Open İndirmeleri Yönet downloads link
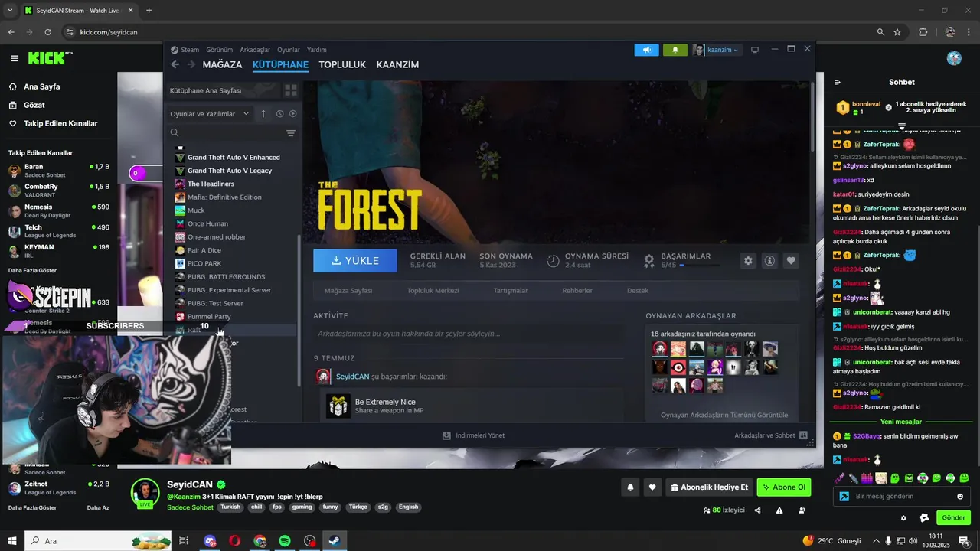The height and width of the screenshot is (551, 980). 473,435
